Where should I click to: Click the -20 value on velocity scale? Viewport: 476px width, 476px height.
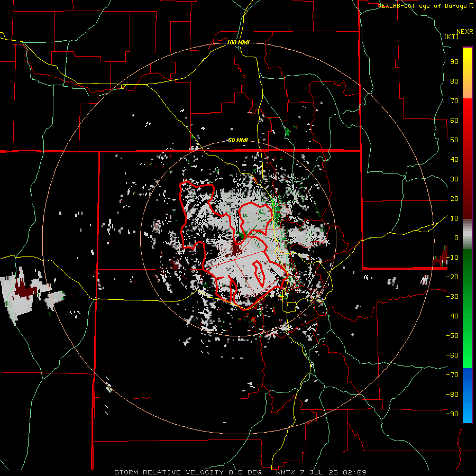pyautogui.click(x=452, y=277)
